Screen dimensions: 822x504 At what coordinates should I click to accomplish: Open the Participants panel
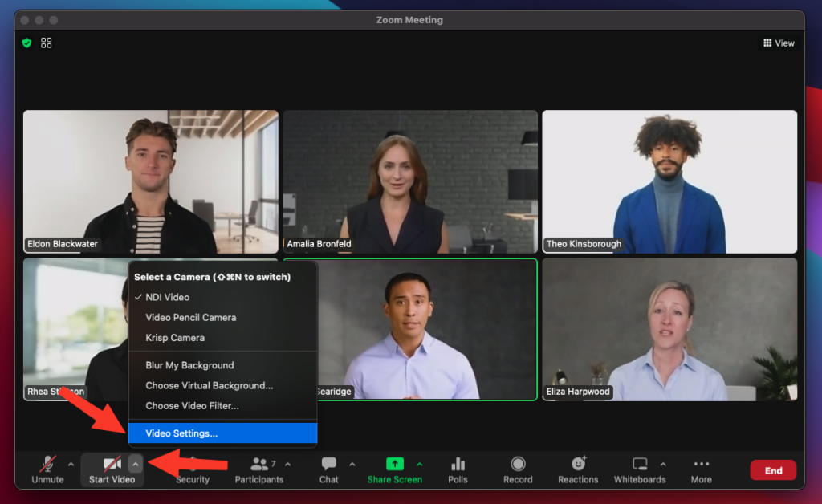(x=259, y=469)
